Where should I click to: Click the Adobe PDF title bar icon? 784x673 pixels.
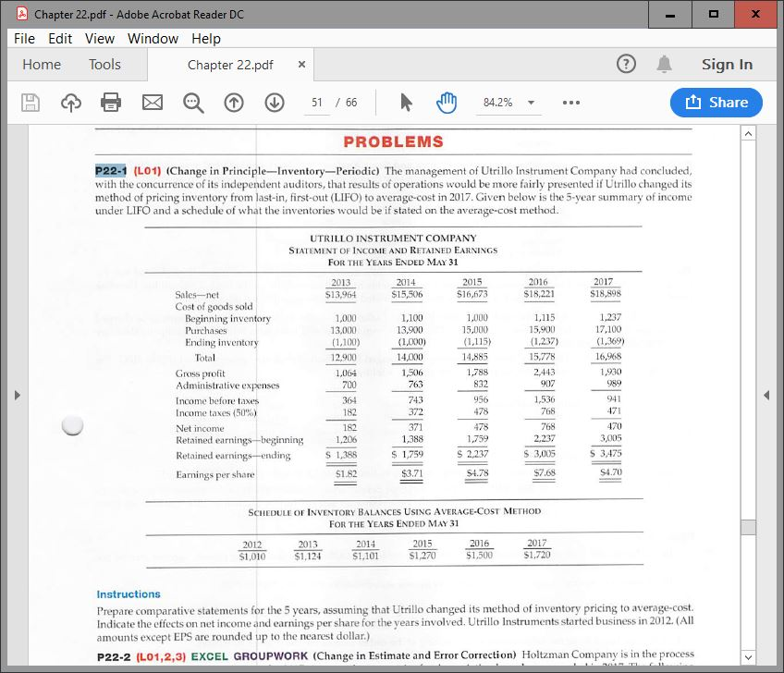(x=22, y=14)
